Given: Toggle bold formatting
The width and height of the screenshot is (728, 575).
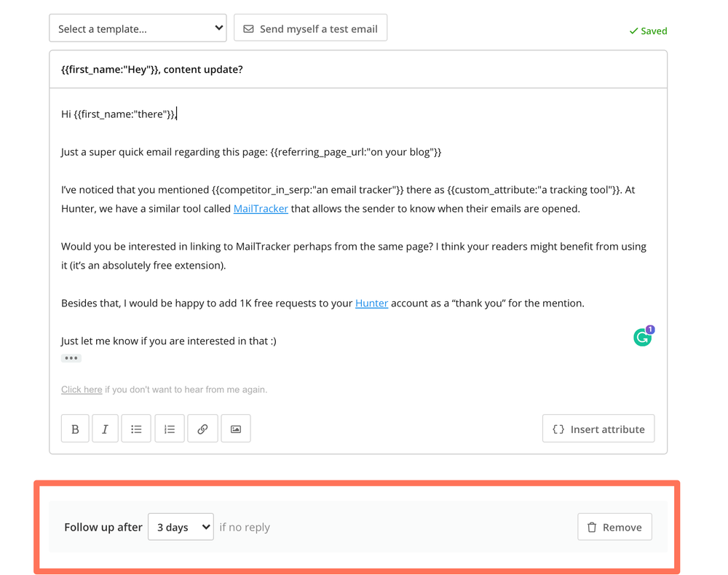Looking at the screenshot, I should click(x=74, y=428).
